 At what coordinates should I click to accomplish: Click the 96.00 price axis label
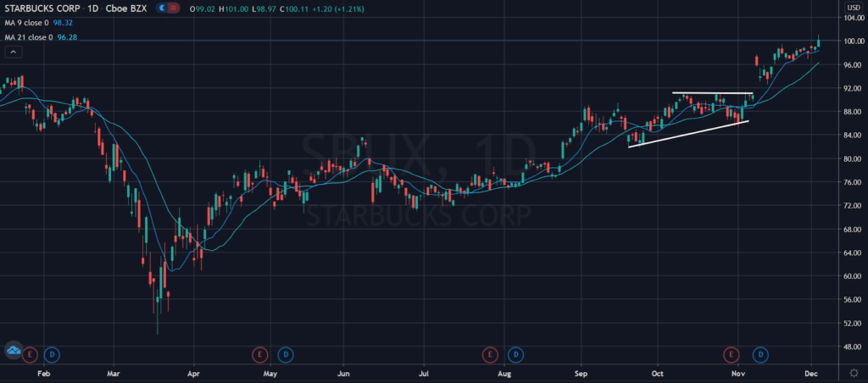(x=851, y=64)
